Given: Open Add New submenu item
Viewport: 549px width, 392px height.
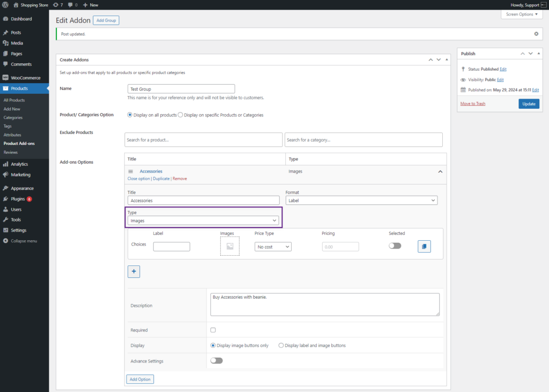Looking at the screenshot, I should [x=12, y=109].
